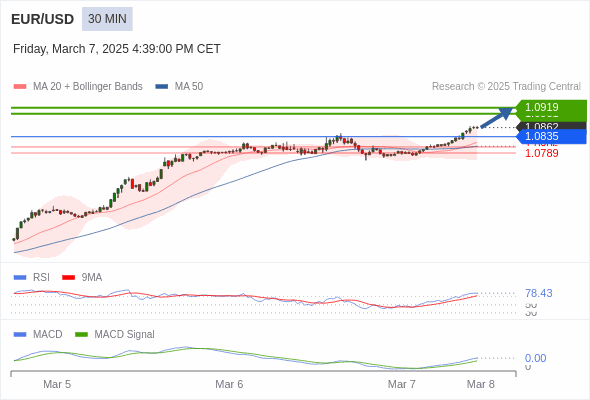The width and height of the screenshot is (590, 400).
Task: Click the MACD Signal green legend swatch
Action: click(x=82, y=334)
